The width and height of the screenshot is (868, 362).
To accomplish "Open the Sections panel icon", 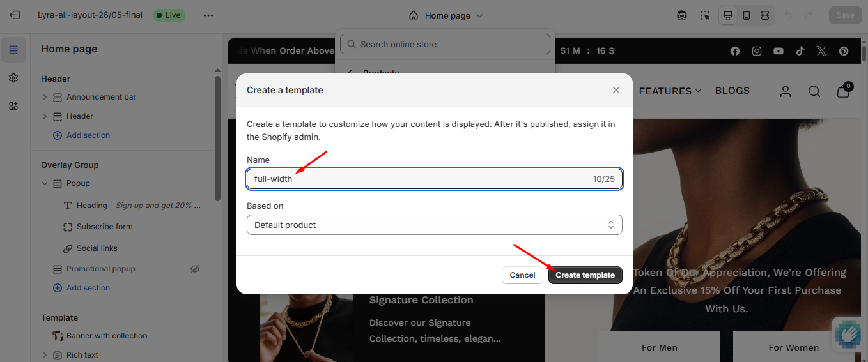I will (13, 50).
